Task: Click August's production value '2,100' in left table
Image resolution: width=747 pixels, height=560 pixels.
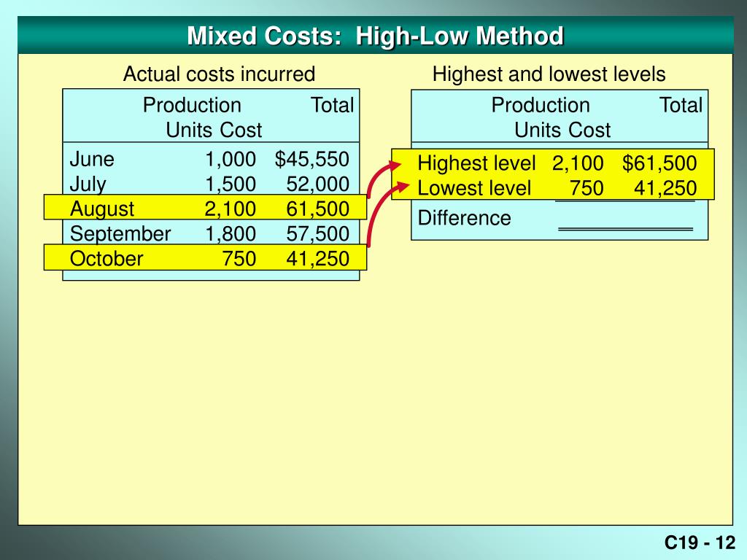Action: click(231, 209)
